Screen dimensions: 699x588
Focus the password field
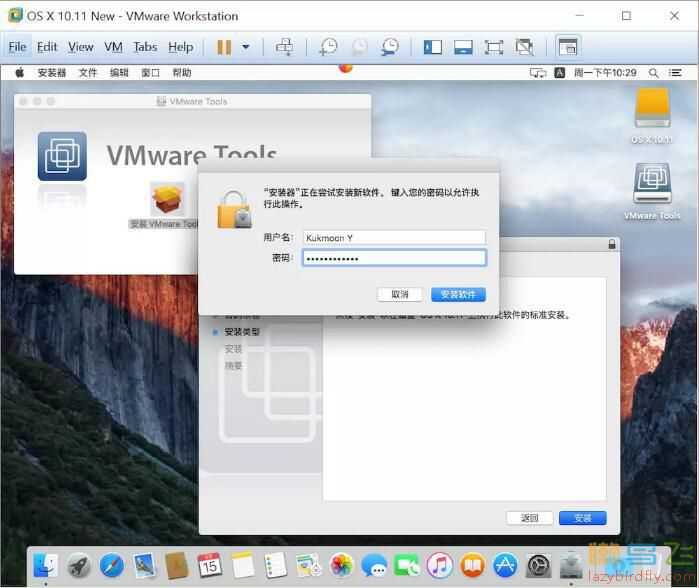pos(394,258)
